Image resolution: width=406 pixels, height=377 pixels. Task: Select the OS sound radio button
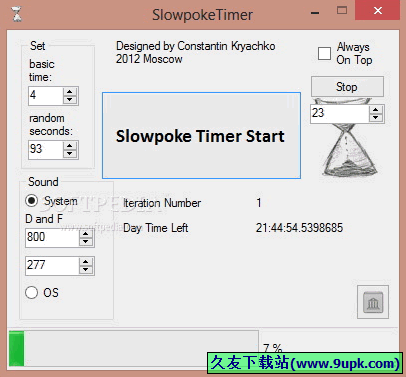pos(32,292)
